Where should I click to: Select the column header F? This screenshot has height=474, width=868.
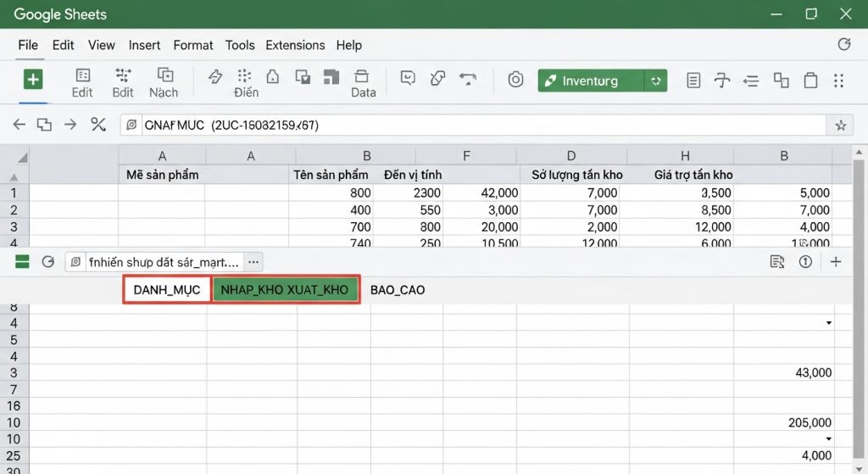(x=466, y=156)
